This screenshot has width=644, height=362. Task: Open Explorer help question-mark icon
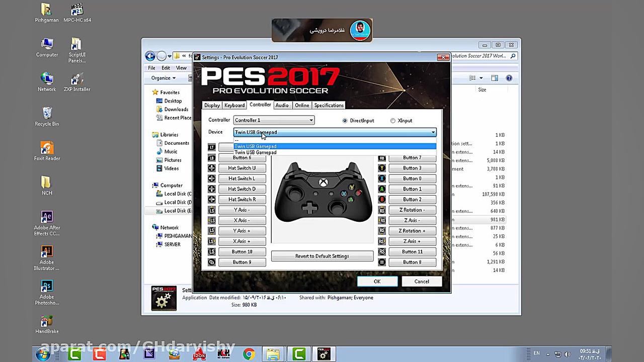[509, 78]
